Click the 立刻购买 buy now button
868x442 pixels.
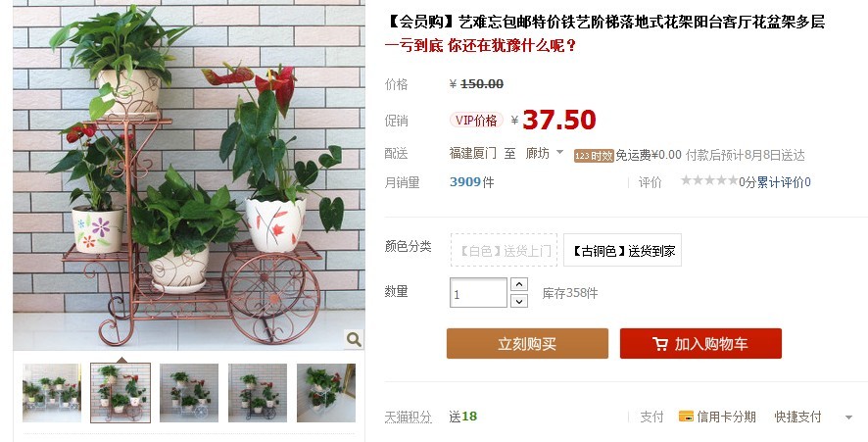click(527, 343)
